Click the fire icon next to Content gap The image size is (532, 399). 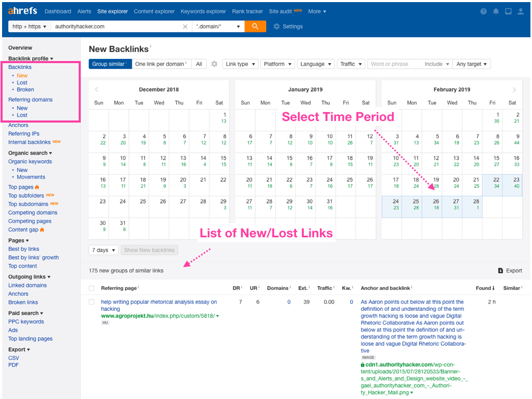tap(42, 229)
